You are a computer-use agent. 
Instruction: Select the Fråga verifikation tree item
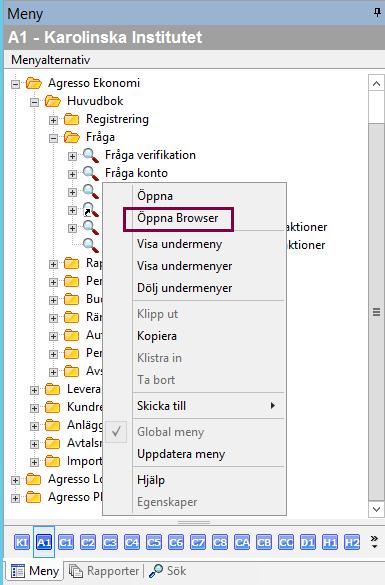pos(150,155)
